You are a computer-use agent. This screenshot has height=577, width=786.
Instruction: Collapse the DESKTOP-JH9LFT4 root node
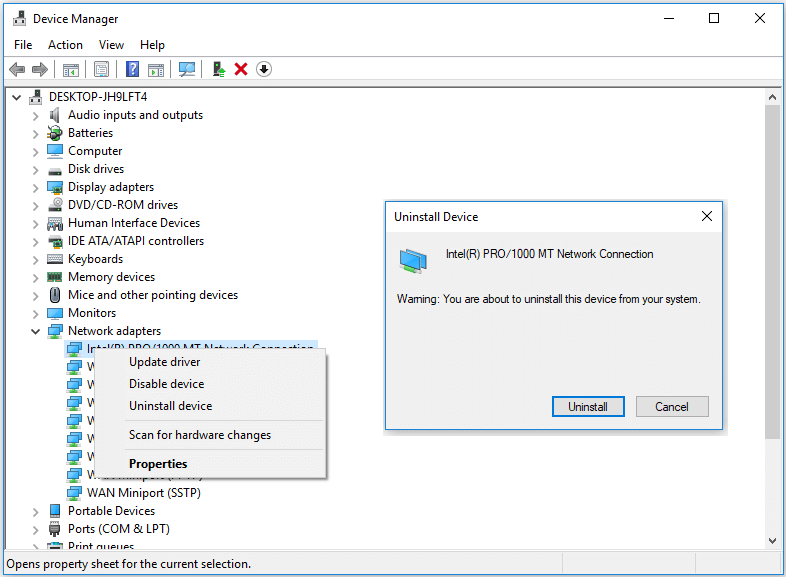tap(17, 97)
